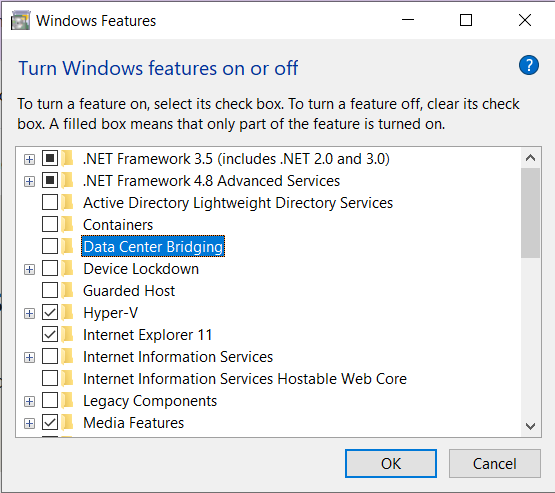Enable Active Directory Lightweight Directory Services checkbox
The image size is (555, 493).
point(50,202)
